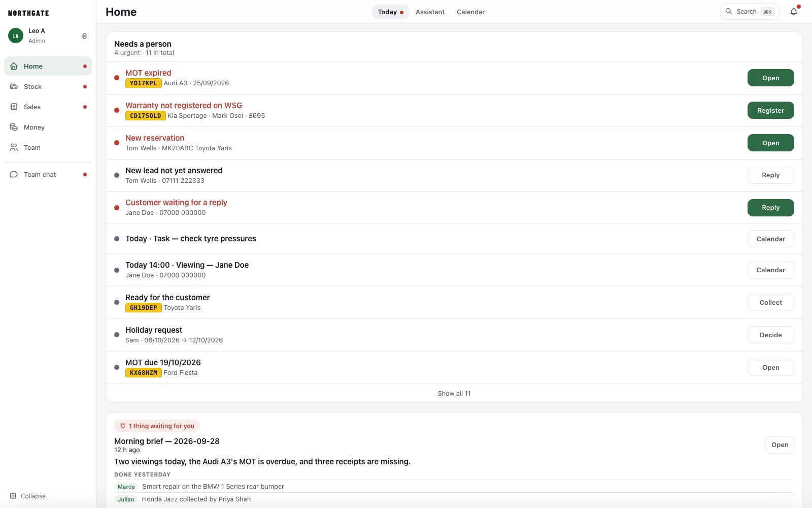812x508 pixels.
Task: Click the Team chat bubble icon
Action: pyautogui.click(x=14, y=174)
